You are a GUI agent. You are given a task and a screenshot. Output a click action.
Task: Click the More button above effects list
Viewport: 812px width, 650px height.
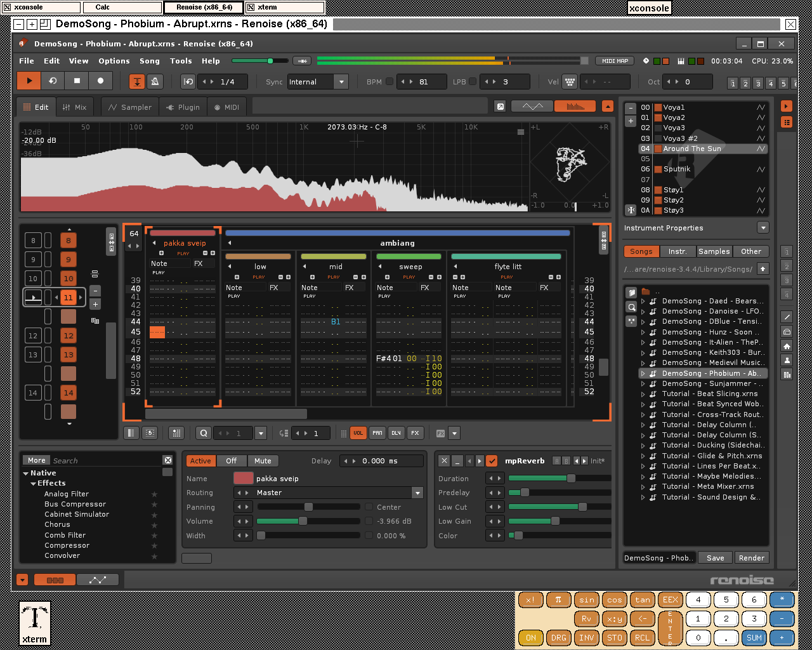[x=37, y=460]
